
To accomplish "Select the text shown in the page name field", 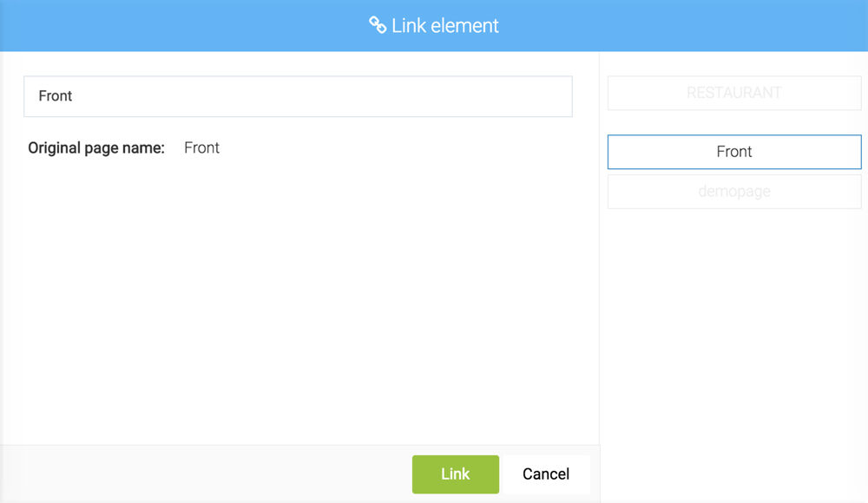I will coord(55,95).
